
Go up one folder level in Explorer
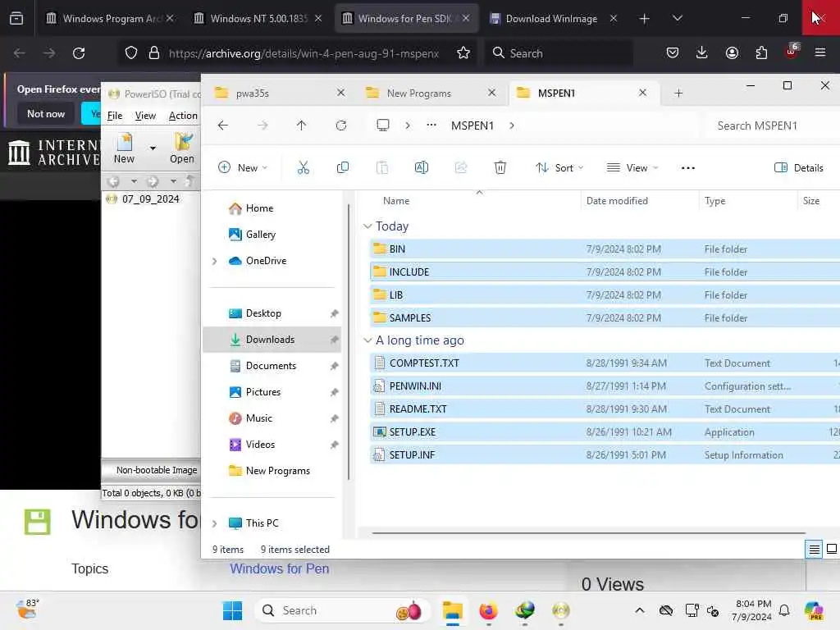click(x=301, y=126)
